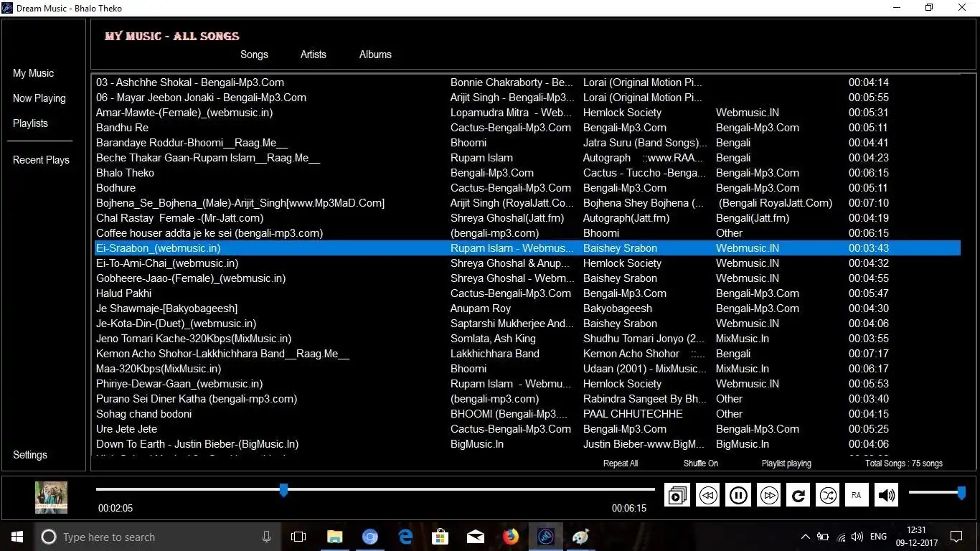
Task: Click artist Lakkhichhara Band
Action: coord(495,354)
